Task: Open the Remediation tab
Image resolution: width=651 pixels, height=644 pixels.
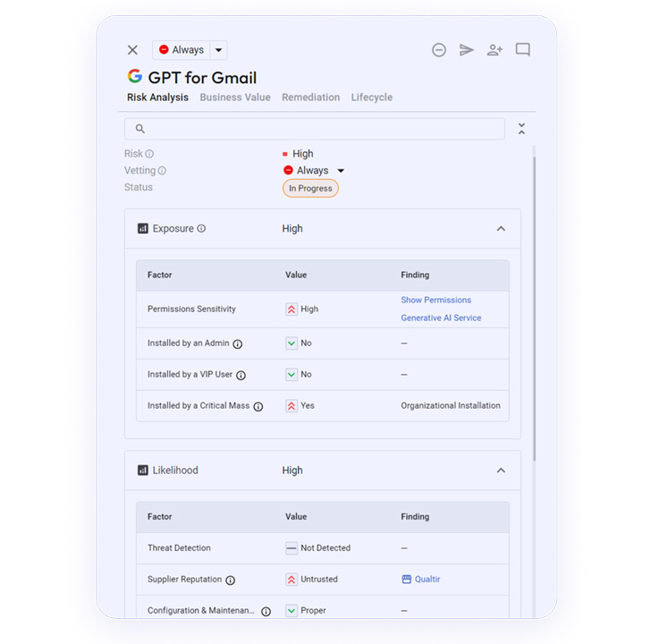Action: click(x=310, y=97)
